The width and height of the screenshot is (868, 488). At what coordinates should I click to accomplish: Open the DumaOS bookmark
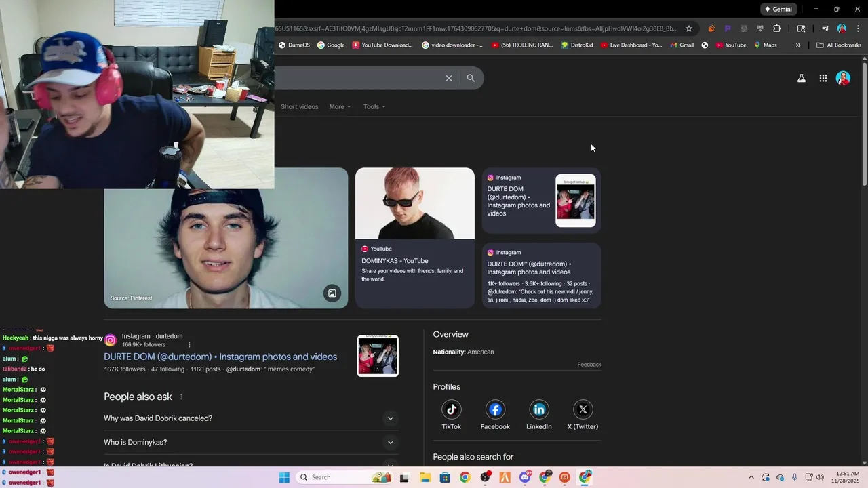click(294, 45)
